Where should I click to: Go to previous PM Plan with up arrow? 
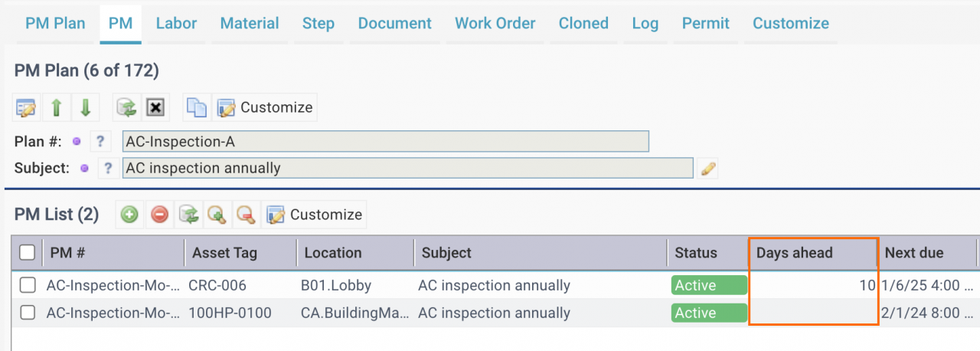point(56,107)
